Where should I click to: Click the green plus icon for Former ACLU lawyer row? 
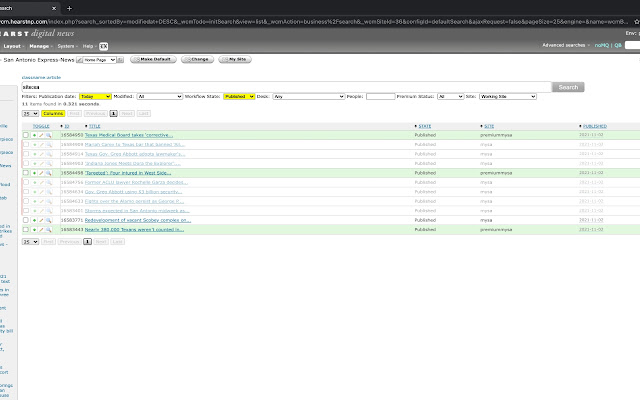click(34, 182)
